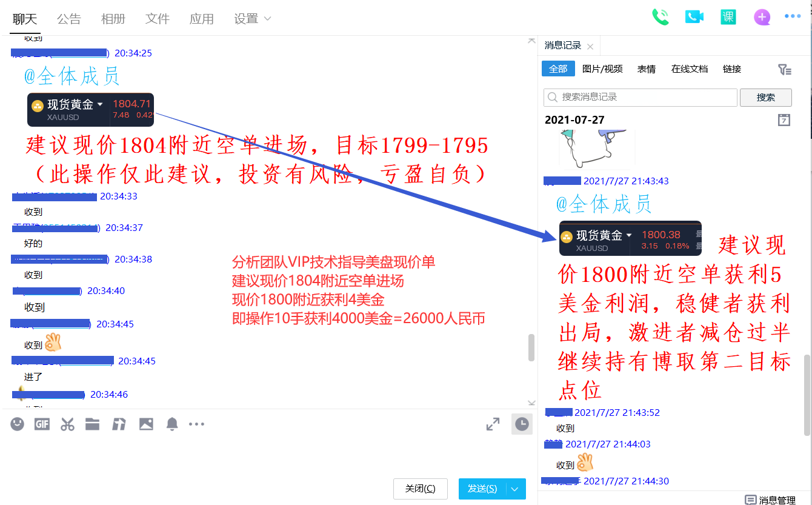This screenshot has width=812, height=505.
Task: Close the 消息记录 tab
Action: 590,47
